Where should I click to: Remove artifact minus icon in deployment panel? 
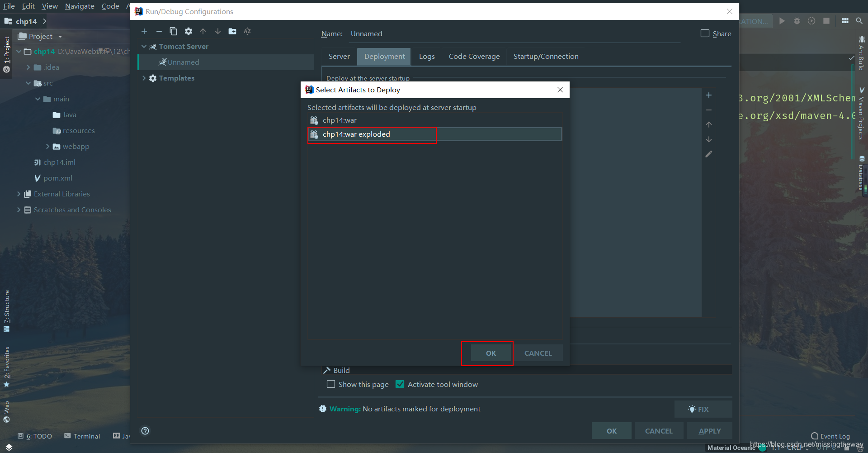click(x=709, y=110)
